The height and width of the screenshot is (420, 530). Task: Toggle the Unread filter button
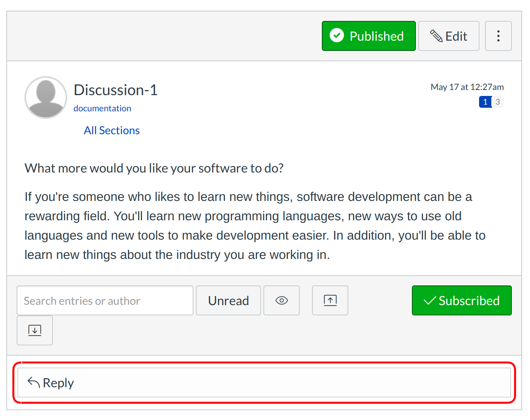pyautogui.click(x=228, y=300)
